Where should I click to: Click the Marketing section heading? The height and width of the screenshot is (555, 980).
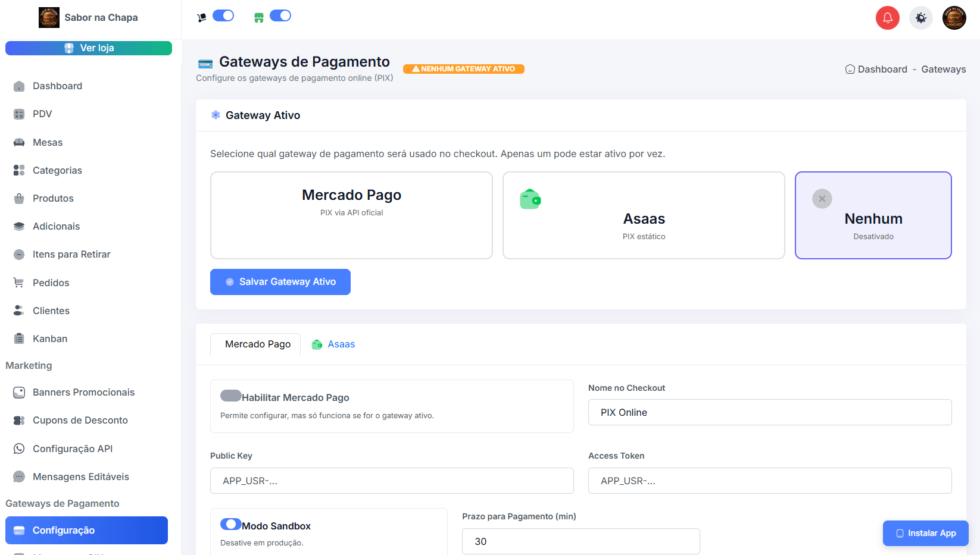tap(29, 366)
